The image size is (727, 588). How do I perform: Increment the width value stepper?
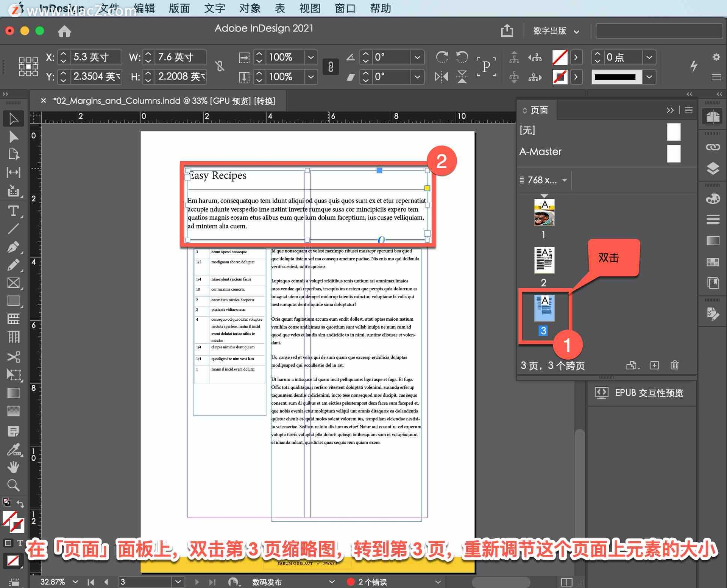click(x=148, y=54)
